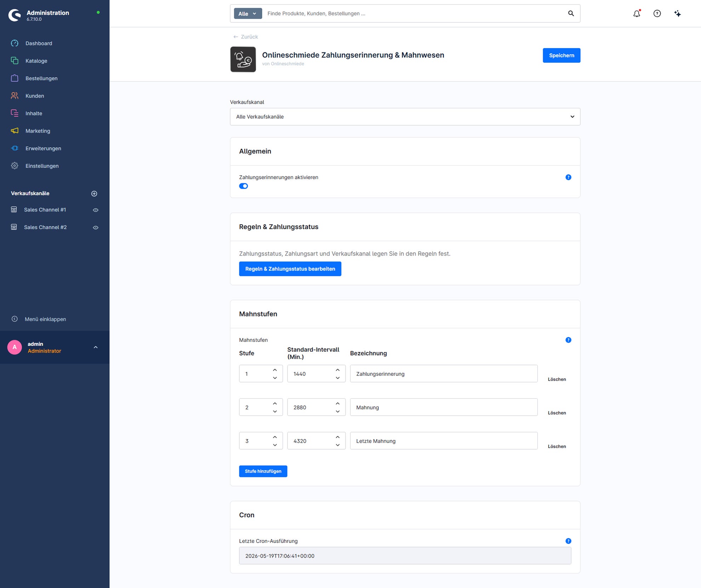
Task: Click the Mahnung Bezeichnung field
Action: [444, 407]
